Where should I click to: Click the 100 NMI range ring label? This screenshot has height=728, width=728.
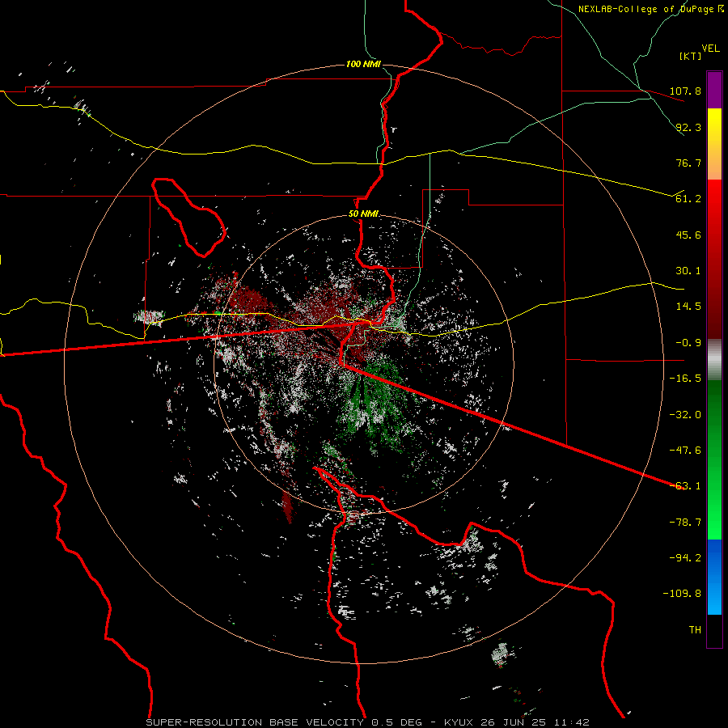pos(363,64)
